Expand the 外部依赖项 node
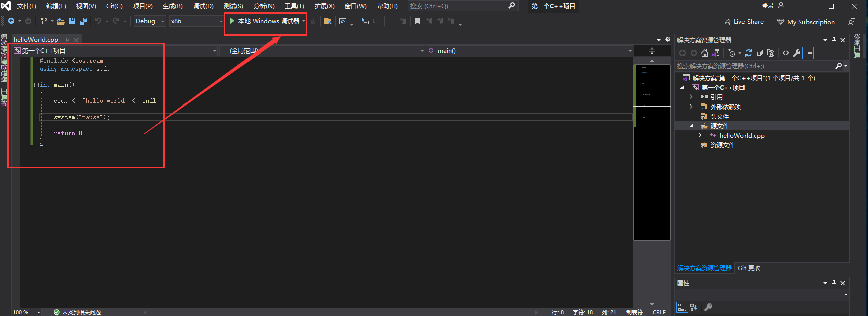Viewport: 868px width, 316px height. pos(691,107)
